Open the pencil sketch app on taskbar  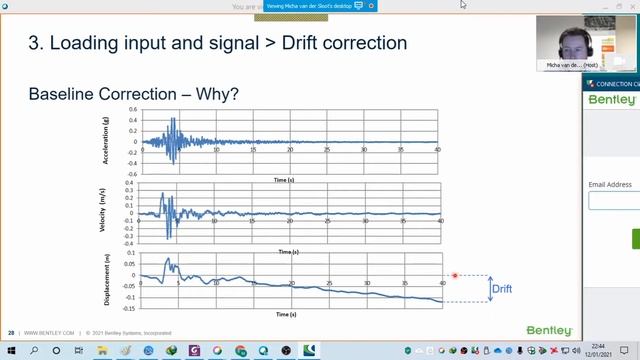(125, 351)
